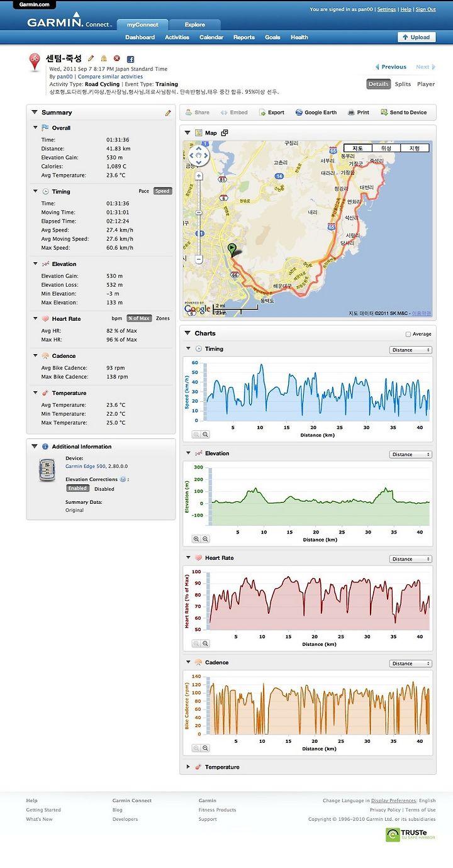Open the myConnect tab
453x868 pixels.
[x=142, y=25]
